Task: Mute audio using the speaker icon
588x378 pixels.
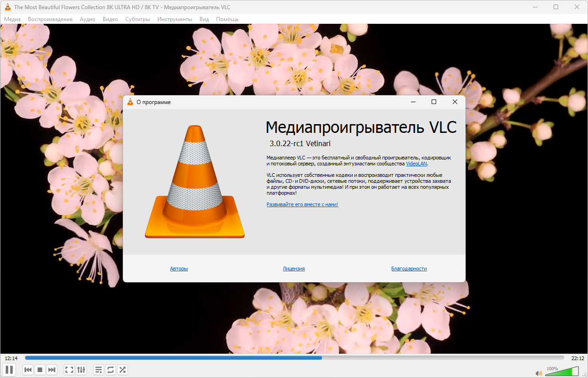Action: point(538,373)
